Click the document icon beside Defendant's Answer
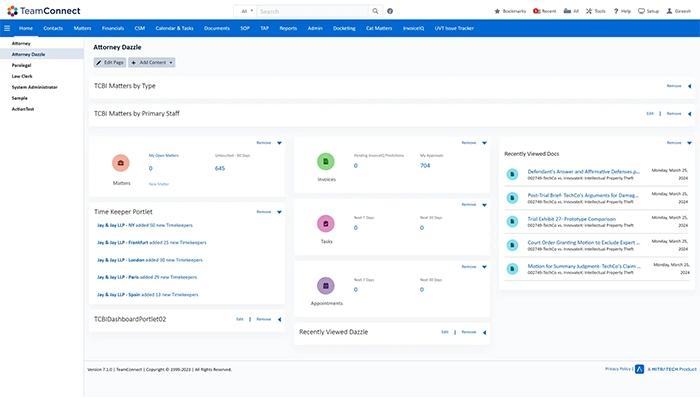The height and width of the screenshot is (400, 700). pos(512,174)
